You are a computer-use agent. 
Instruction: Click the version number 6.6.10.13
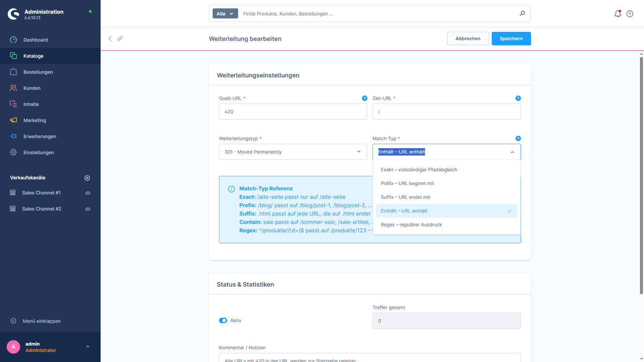click(32, 18)
